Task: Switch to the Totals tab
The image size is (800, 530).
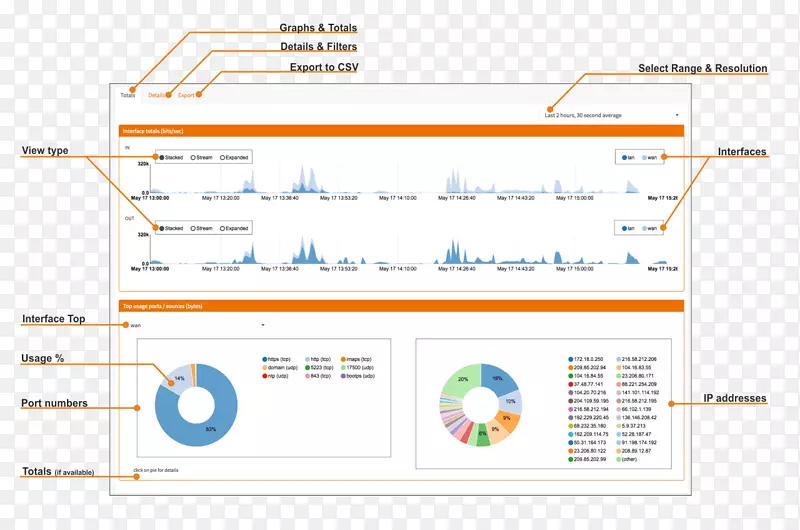Action: (x=128, y=95)
